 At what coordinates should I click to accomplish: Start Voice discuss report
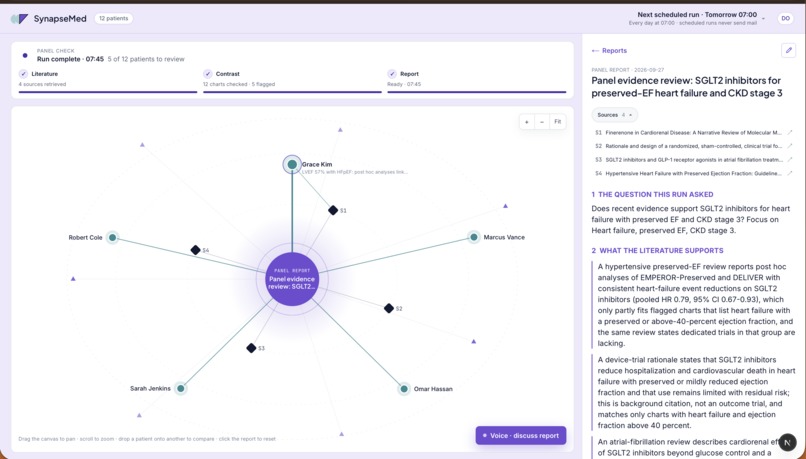point(521,435)
